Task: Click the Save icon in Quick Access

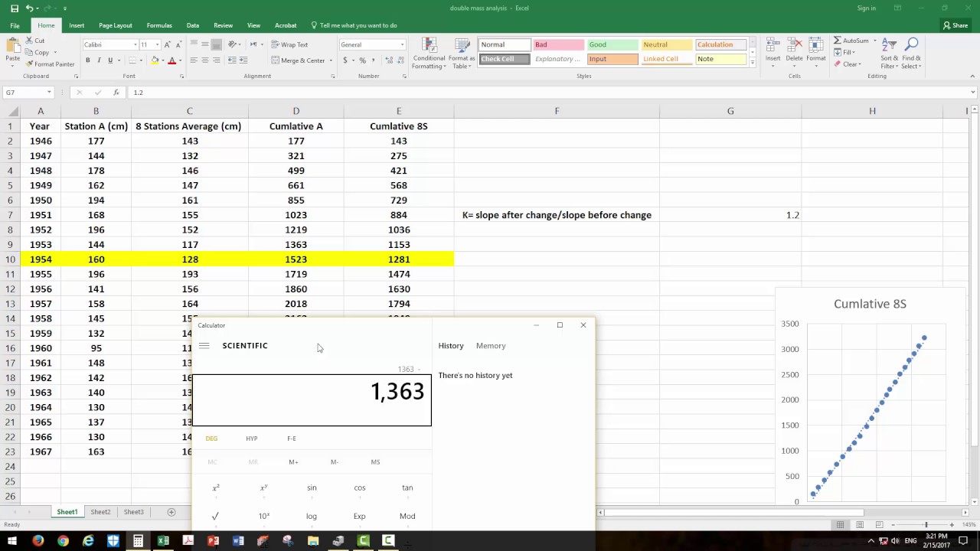Action: click(x=13, y=8)
